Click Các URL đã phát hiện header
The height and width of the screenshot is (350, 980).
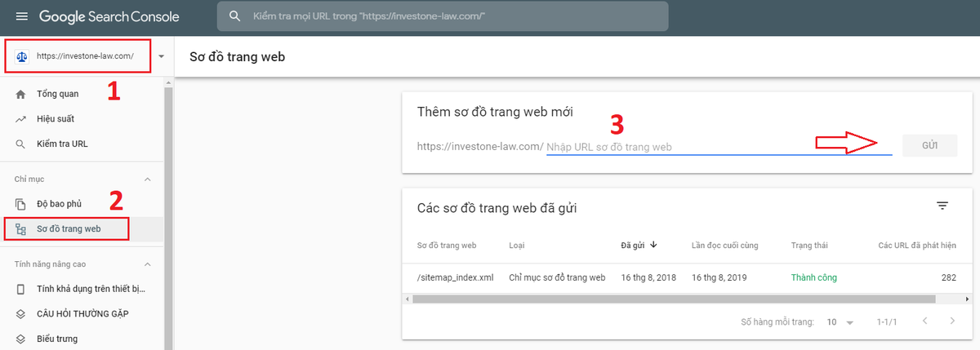tap(917, 245)
